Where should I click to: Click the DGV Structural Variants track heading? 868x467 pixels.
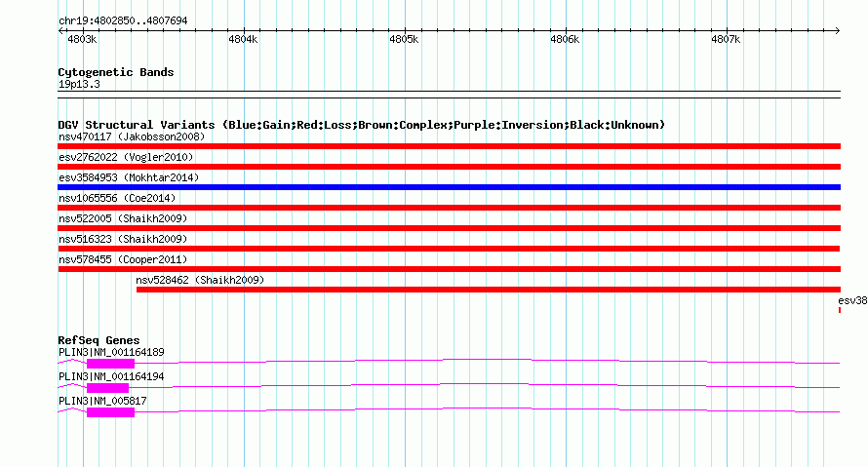pos(361,125)
